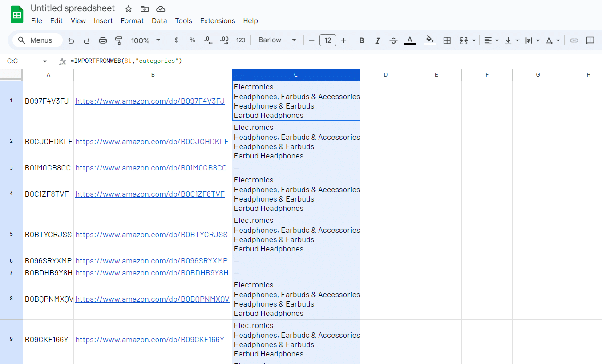
Task: Toggle italic text formatting
Action: 377,40
